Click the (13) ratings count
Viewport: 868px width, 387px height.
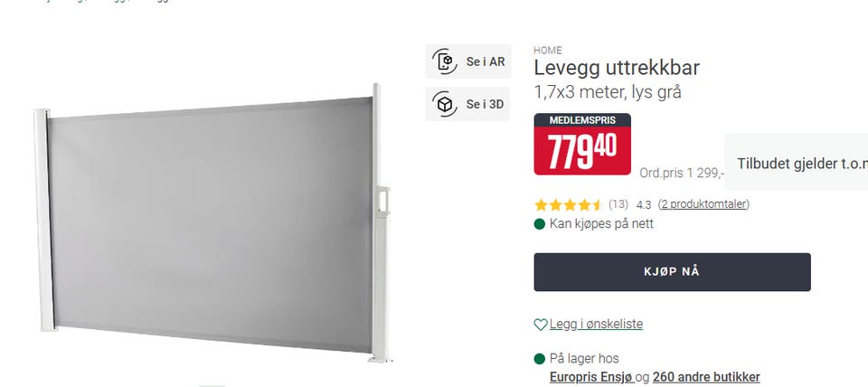(618, 204)
